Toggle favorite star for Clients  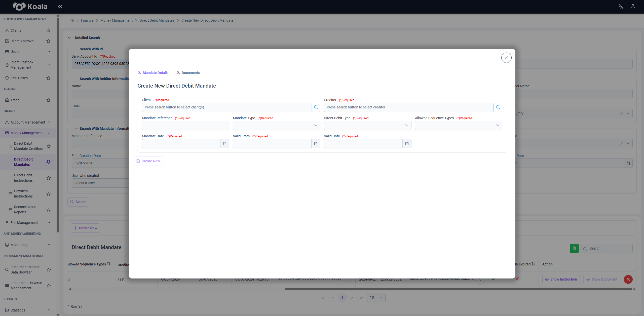(x=48, y=30)
